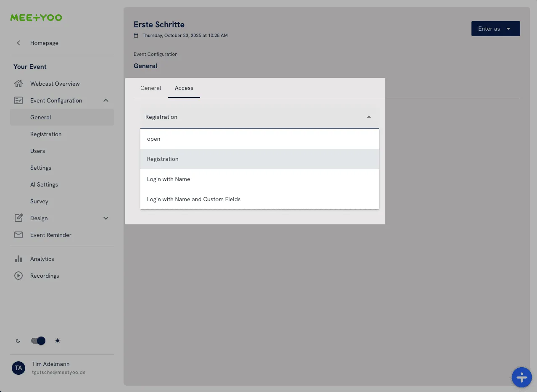
Task: Click the Event Configuration checklist icon
Action: pyautogui.click(x=18, y=100)
